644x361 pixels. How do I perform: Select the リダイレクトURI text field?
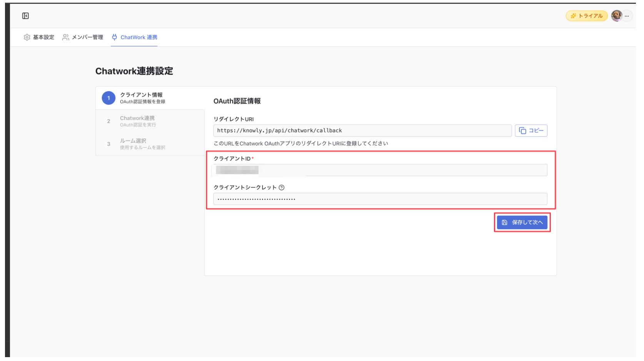click(x=362, y=130)
